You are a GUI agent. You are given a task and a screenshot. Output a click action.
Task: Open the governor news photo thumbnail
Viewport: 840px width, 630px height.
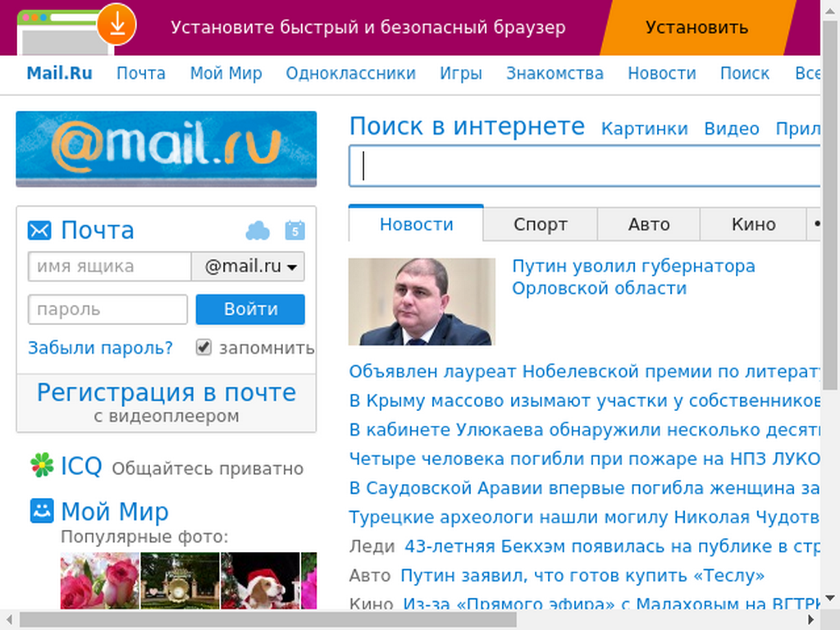[422, 302]
